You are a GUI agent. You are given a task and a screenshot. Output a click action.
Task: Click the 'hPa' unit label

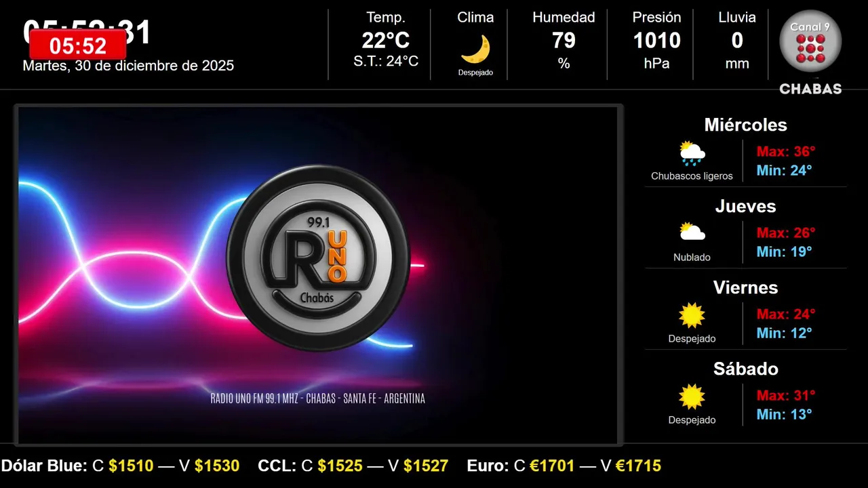click(x=656, y=64)
